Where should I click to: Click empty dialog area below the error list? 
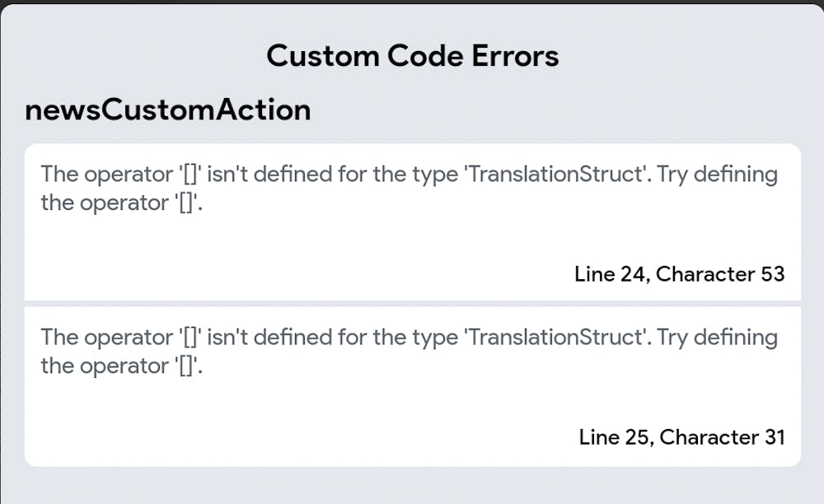point(412,486)
